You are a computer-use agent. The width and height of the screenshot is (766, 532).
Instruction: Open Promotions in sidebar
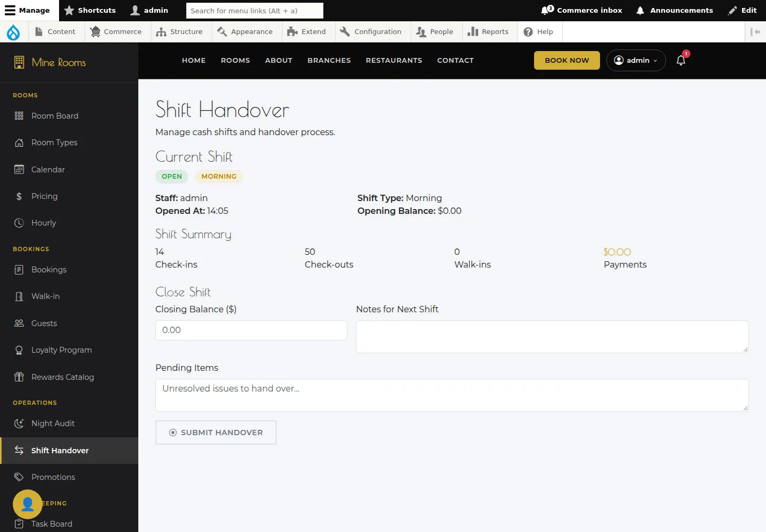pos(69,477)
